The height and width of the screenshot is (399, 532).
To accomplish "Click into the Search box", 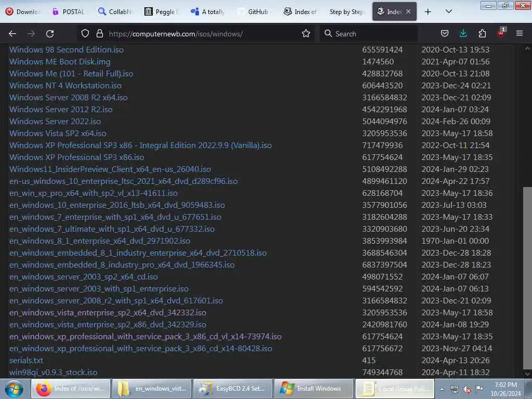I will tap(370, 34).
